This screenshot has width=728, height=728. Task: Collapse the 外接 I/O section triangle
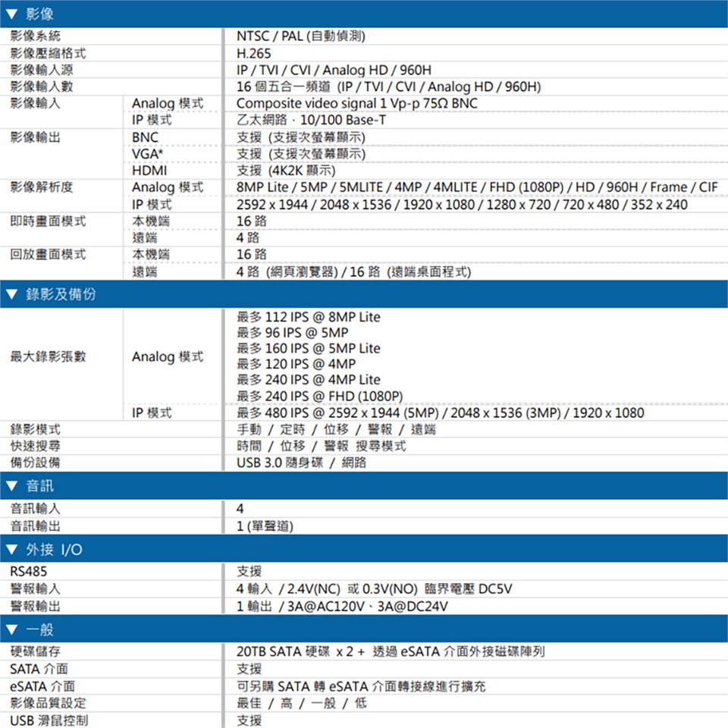point(11,550)
